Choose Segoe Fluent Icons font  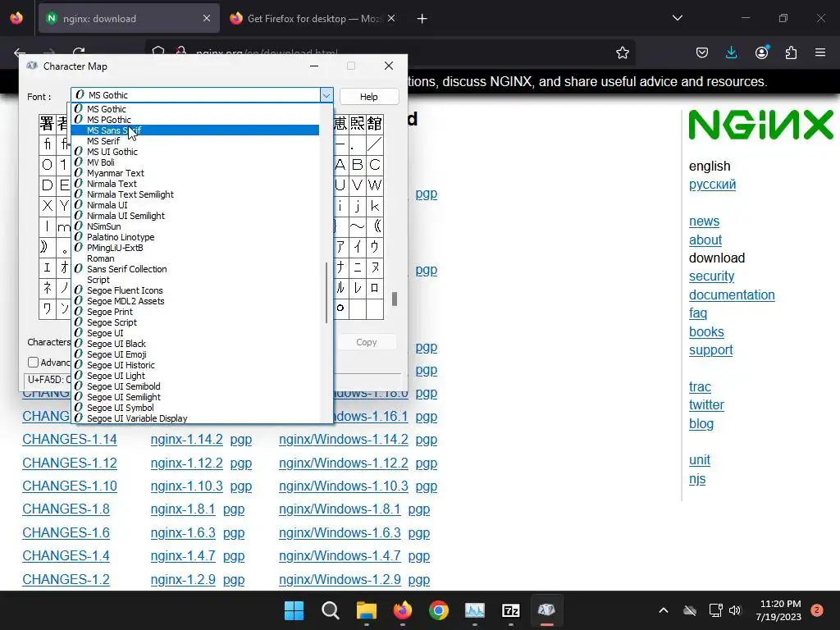pos(195,290)
